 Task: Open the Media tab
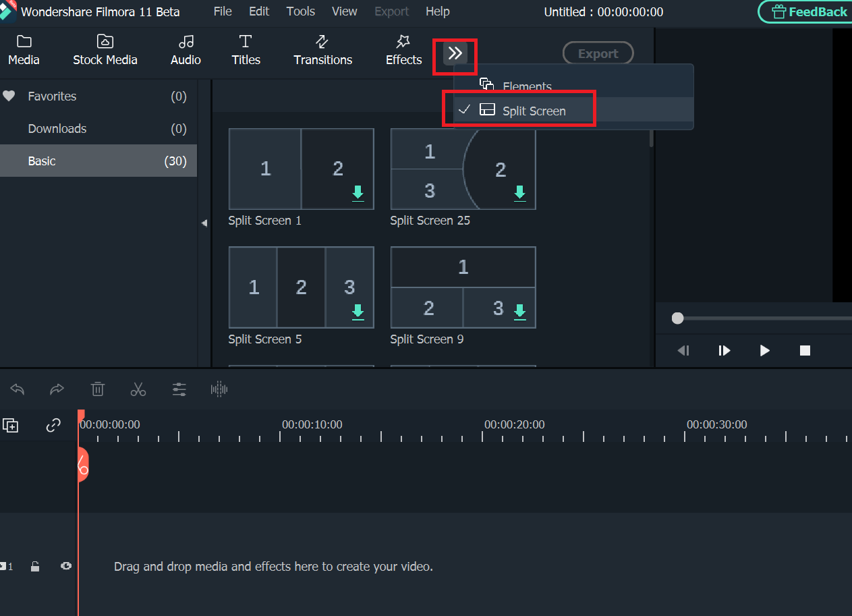click(24, 51)
